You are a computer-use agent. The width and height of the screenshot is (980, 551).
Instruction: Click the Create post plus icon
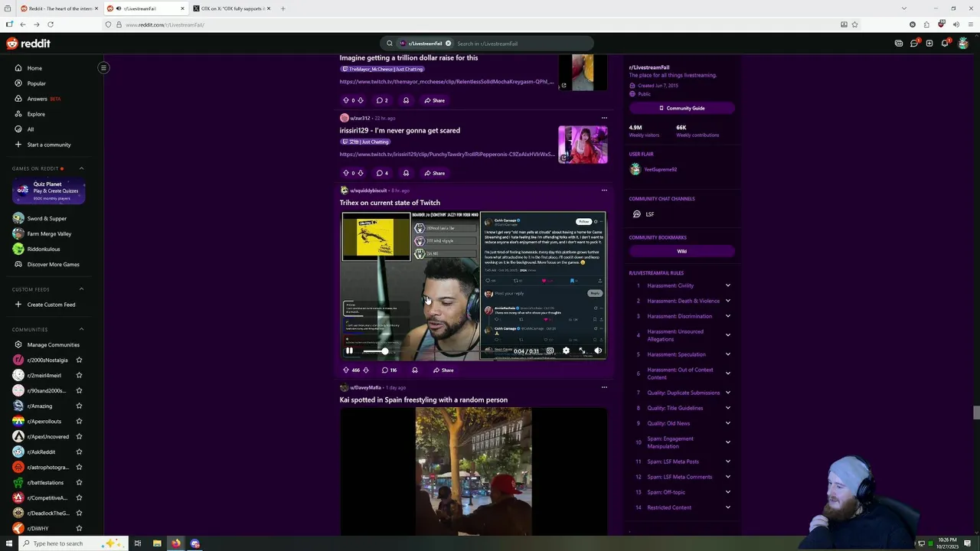(929, 44)
